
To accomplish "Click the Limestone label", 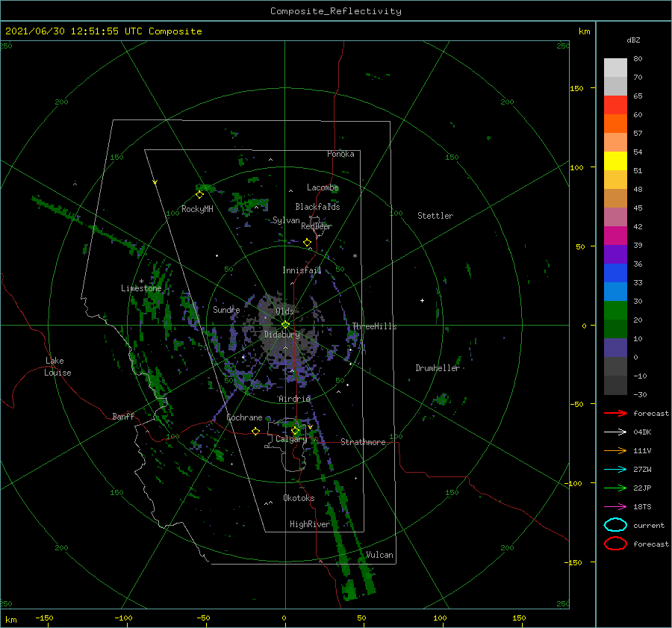I will click(x=141, y=288).
